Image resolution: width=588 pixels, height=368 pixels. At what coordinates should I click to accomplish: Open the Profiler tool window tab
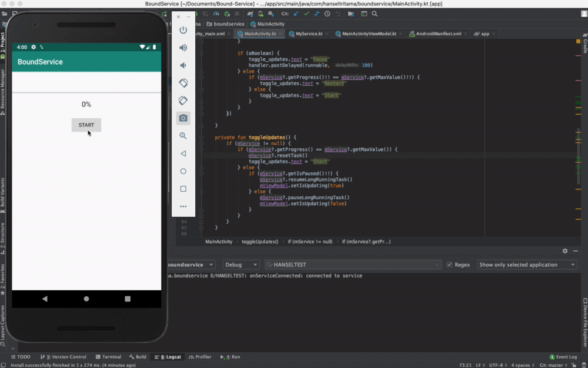(201, 357)
